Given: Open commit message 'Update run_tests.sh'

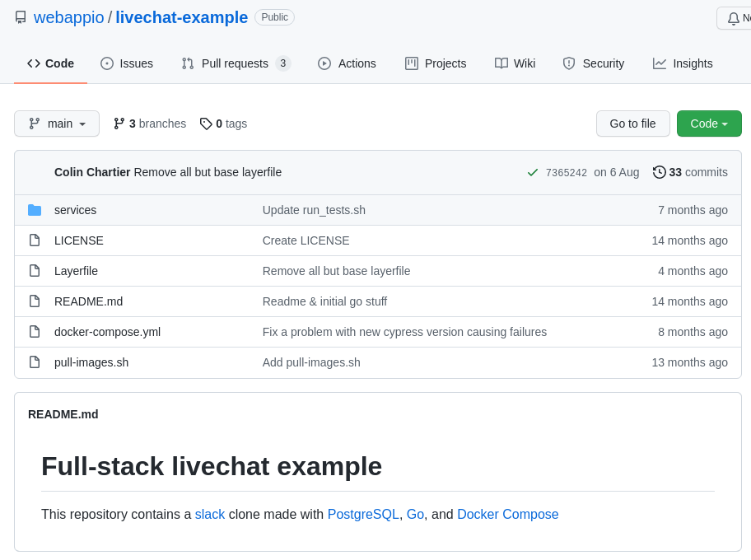Looking at the screenshot, I should point(314,210).
